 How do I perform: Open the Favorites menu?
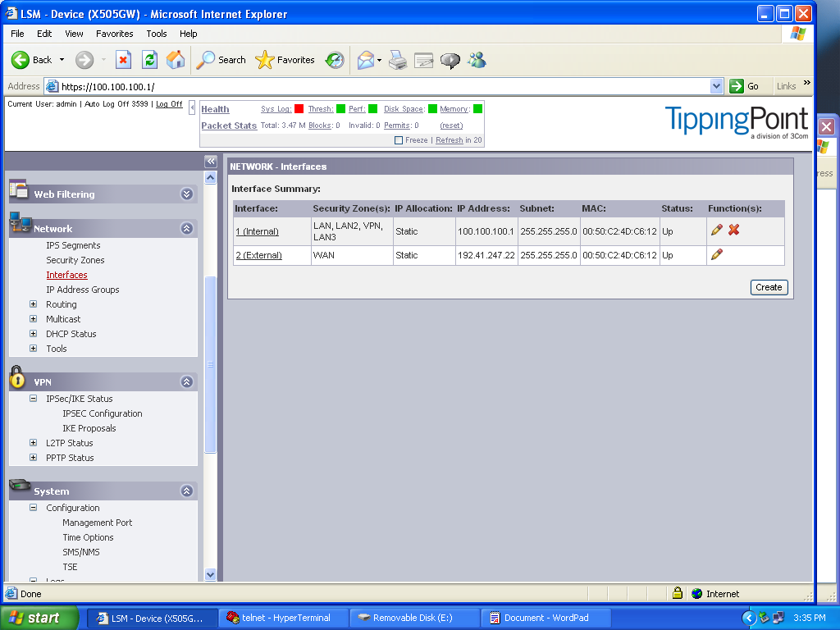coord(114,34)
